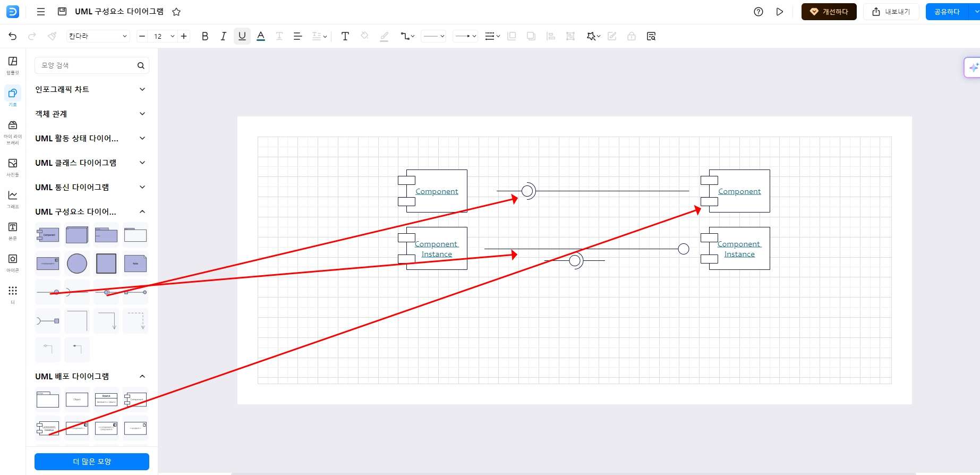Expand the UML 활동 상태 다이어그램 category
Viewport: 980px width, 475px height.
point(90,138)
